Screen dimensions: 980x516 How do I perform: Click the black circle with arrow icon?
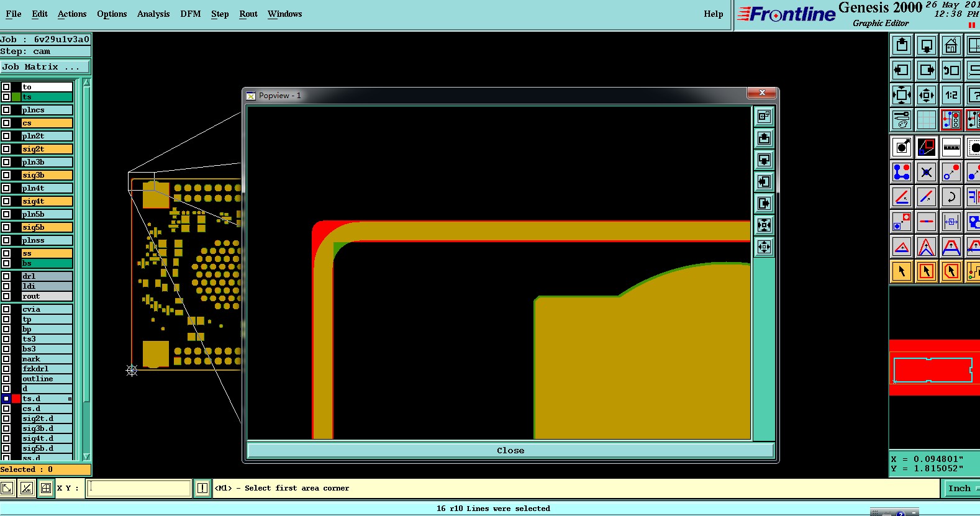click(902, 147)
